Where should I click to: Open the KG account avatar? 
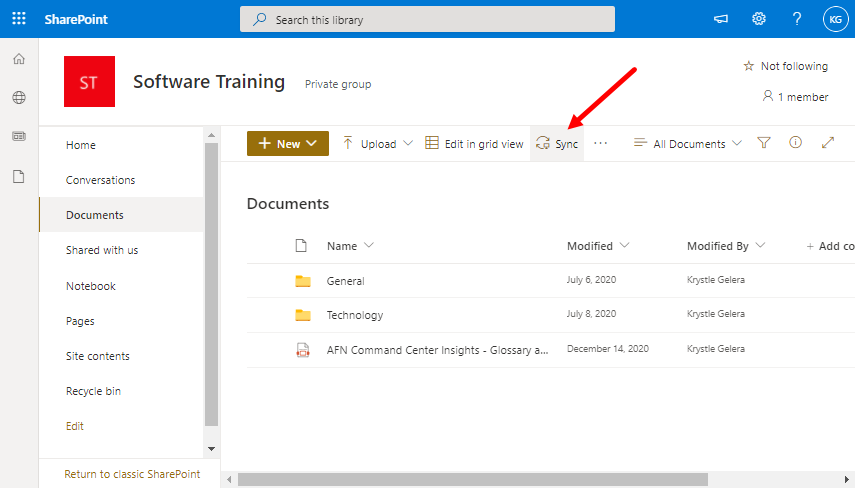(835, 19)
